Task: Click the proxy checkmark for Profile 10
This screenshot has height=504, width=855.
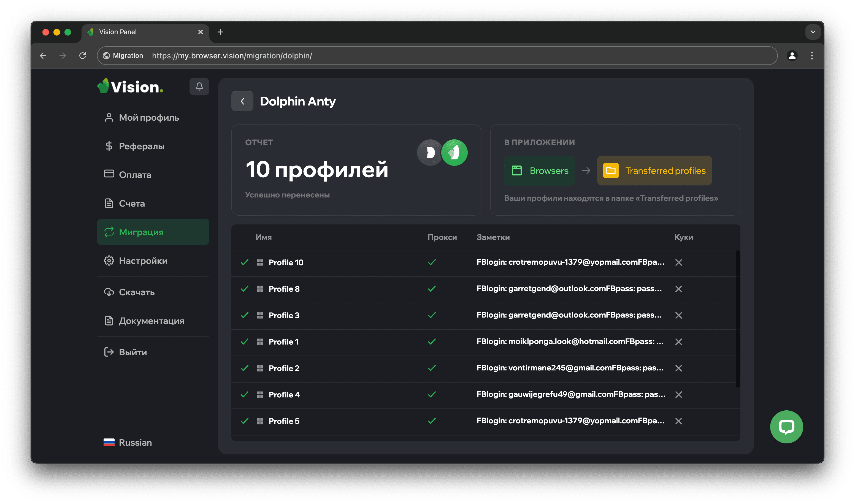Action: [x=432, y=262]
